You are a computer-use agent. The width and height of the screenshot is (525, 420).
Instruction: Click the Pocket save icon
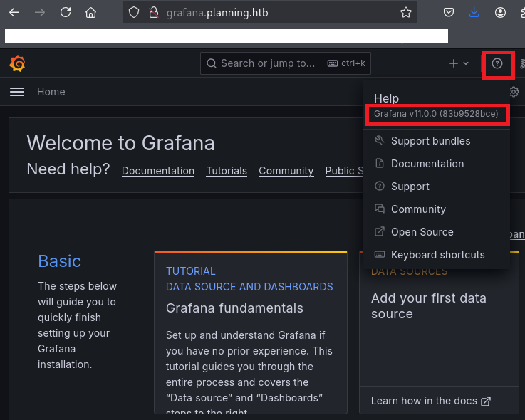[449, 12]
